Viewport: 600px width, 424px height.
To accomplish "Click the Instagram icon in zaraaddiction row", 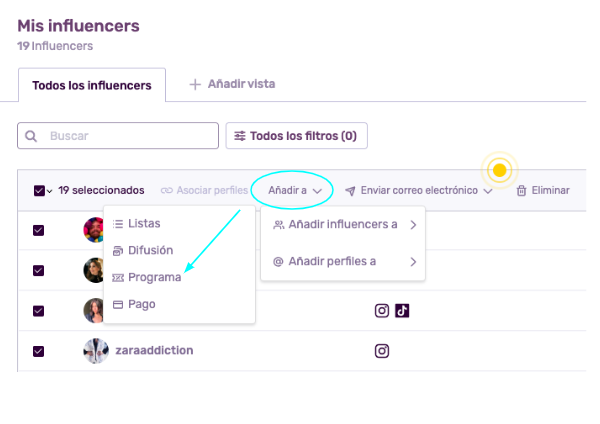I will click(382, 351).
